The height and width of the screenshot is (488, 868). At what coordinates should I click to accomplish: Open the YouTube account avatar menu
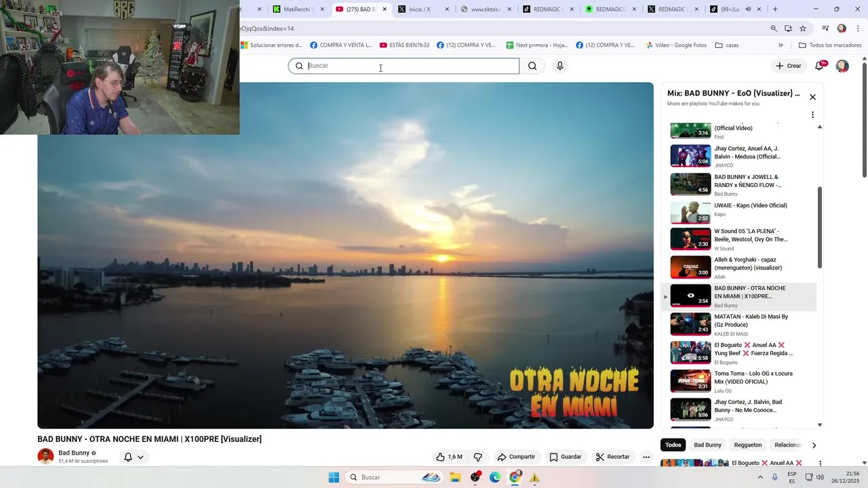842,66
